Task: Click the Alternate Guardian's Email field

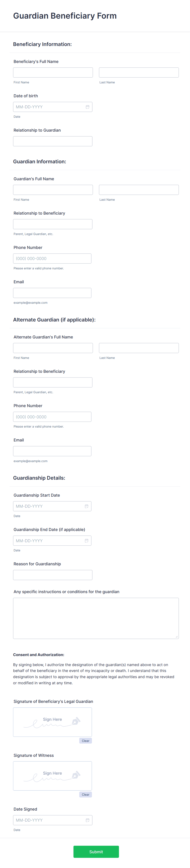Action: click(x=52, y=451)
